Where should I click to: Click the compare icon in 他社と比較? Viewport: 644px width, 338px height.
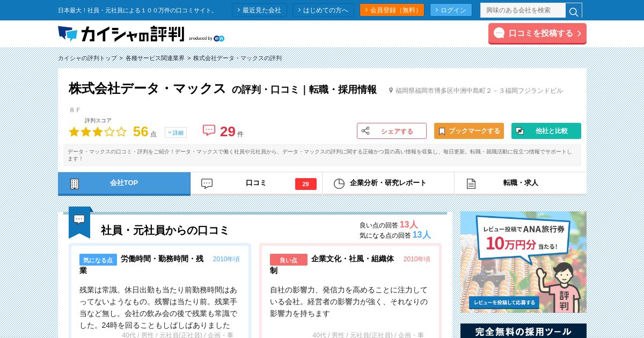click(519, 131)
